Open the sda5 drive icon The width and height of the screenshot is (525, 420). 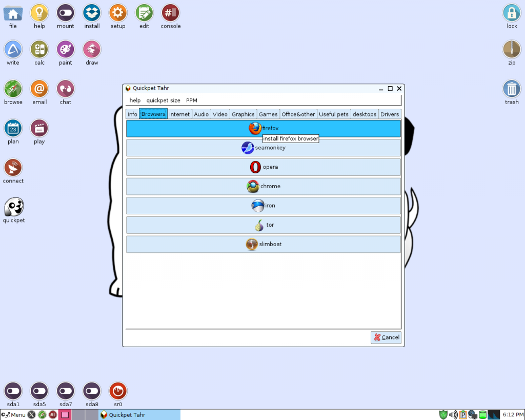(39, 394)
